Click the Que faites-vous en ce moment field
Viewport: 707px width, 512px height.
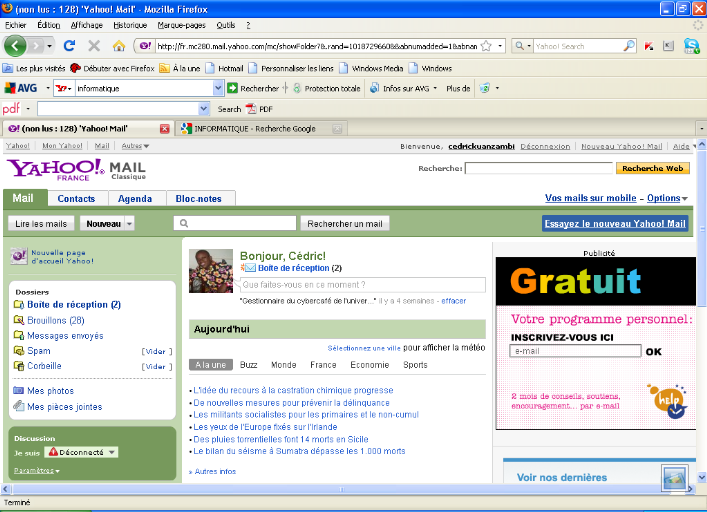pyautogui.click(x=363, y=285)
